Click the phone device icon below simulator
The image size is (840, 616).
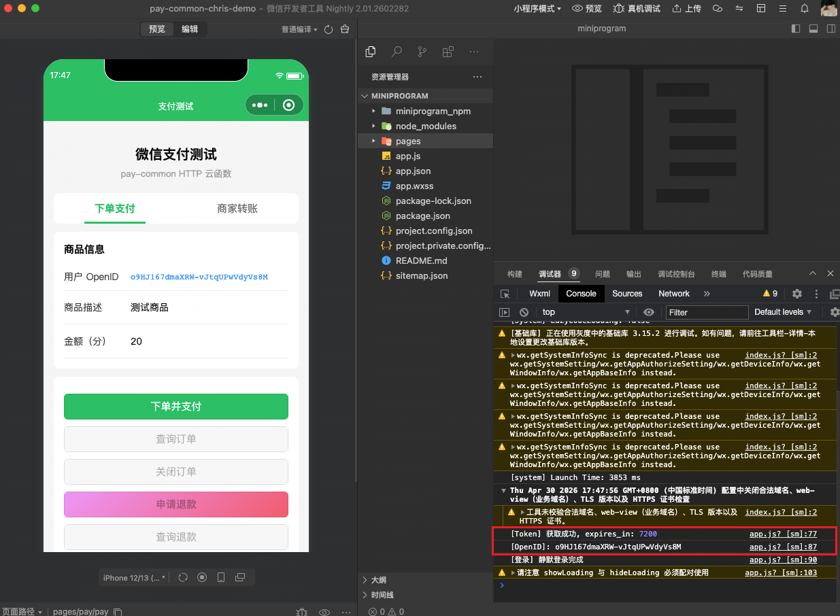[221, 577]
